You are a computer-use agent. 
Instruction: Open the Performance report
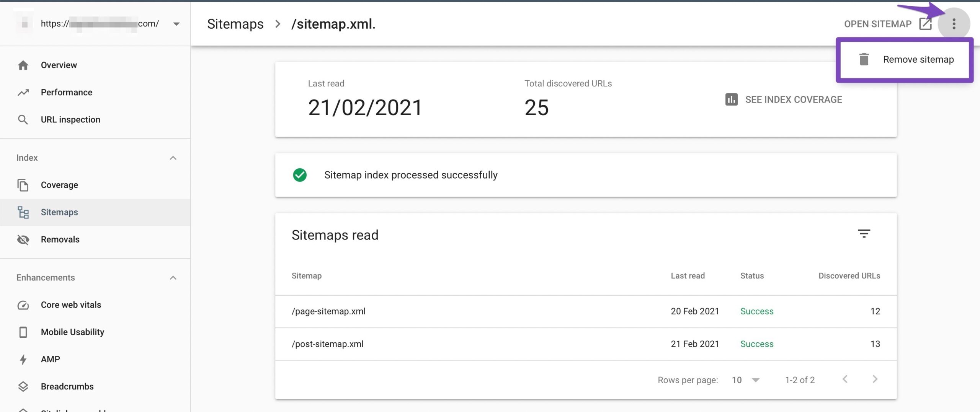[66, 93]
